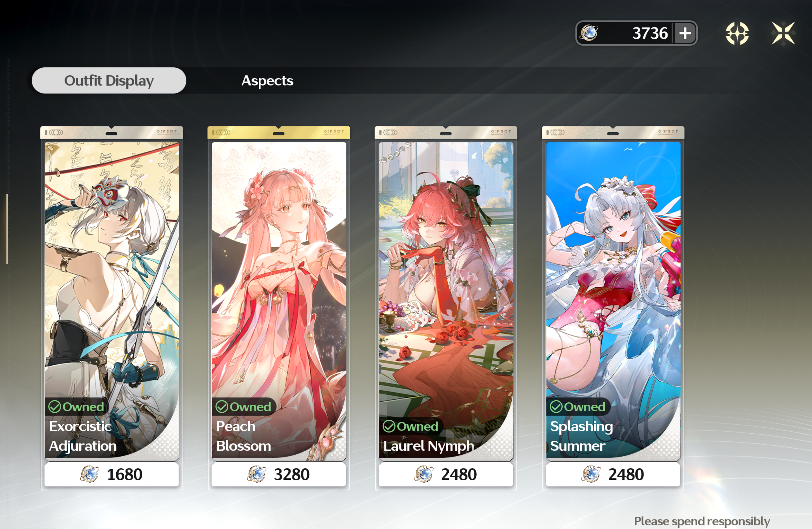Screen dimensions: 812x529
Task: Click the Owned checkmark on Exorcistic Adjuration
Action: pyautogui.click(x=55, y=406)
